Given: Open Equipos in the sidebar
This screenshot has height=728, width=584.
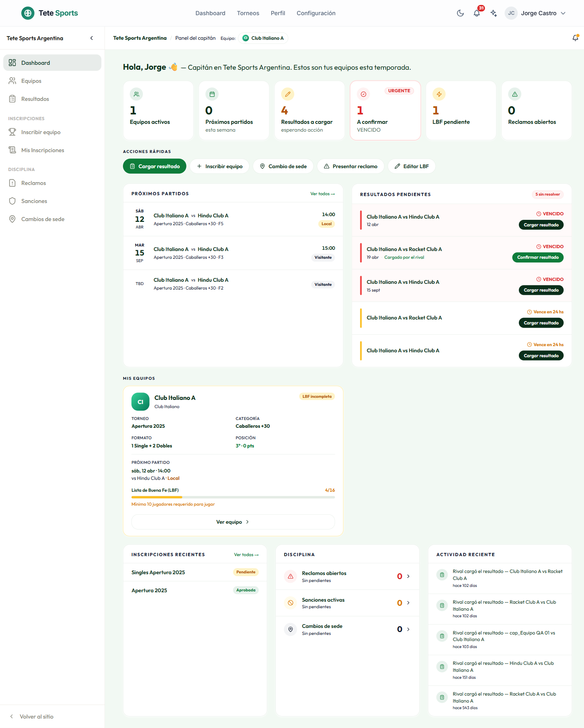Looking at the screenshot, I should 52,81.
